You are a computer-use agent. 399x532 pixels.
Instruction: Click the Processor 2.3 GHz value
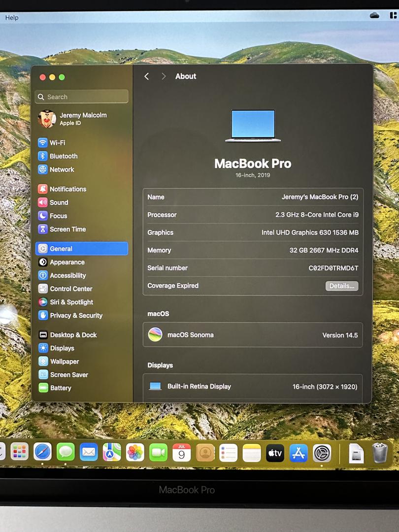pos(317,215)
